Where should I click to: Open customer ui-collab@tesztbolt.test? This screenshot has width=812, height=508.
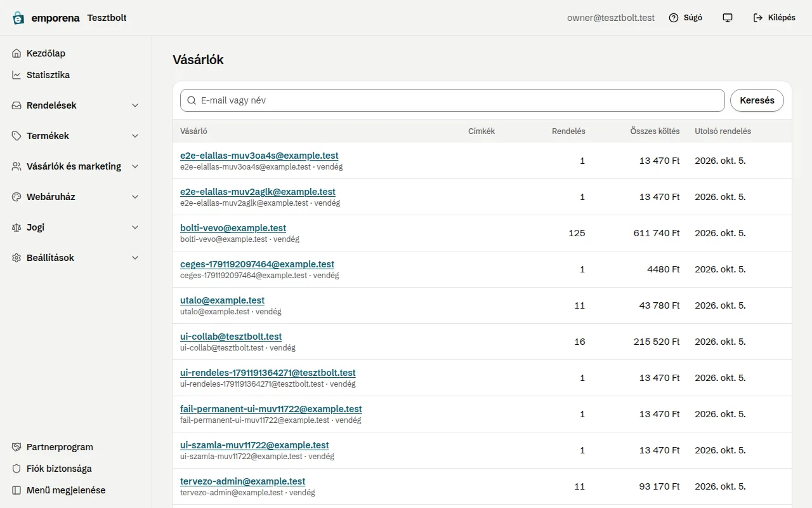tap(231, 337)
